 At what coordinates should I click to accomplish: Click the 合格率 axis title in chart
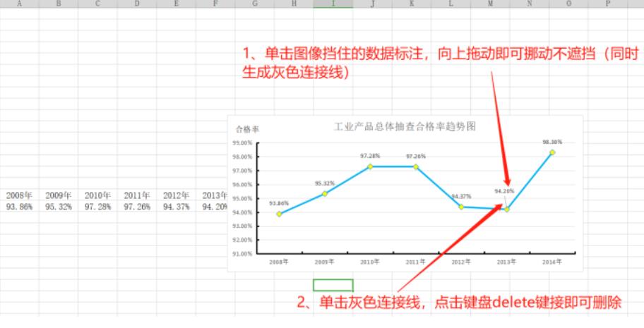click(247, 129)
